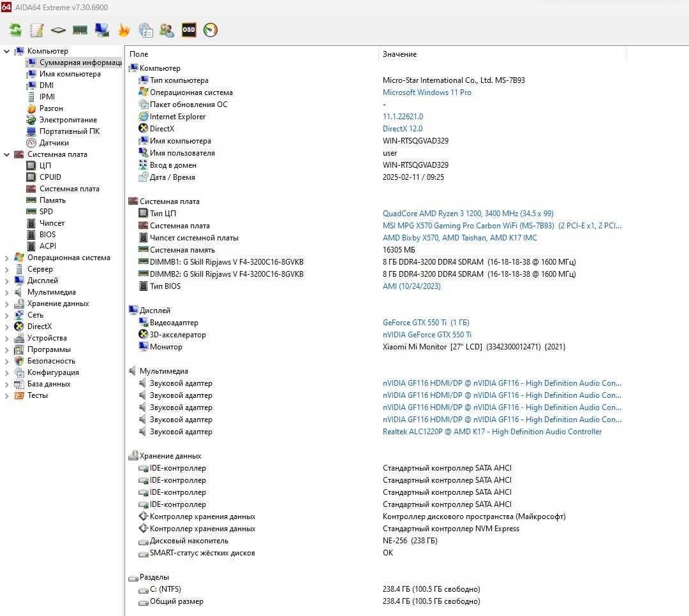Collapse the Компьютер tree node
This screenshot has height=616, width=689.
pyautogui.click(x=6, y=52)
